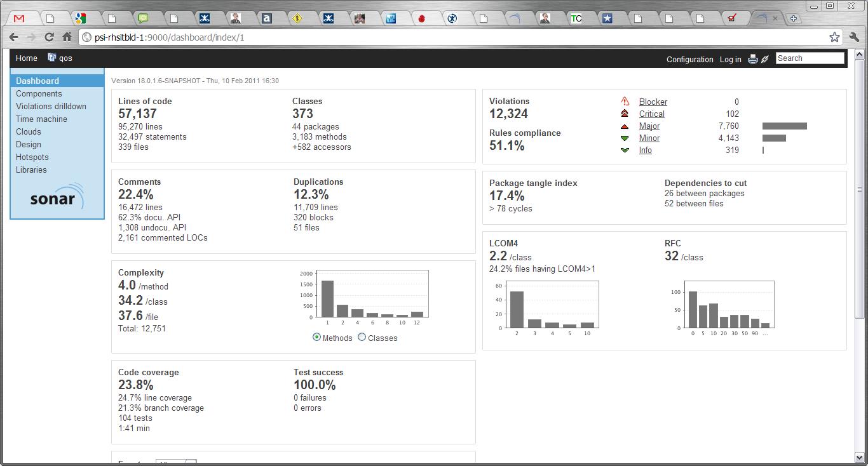Click the browser home icon

(x=67, y=37)
